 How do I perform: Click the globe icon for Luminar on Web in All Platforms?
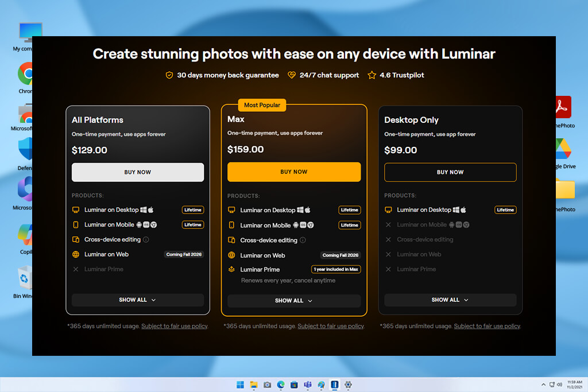(76, 254)
